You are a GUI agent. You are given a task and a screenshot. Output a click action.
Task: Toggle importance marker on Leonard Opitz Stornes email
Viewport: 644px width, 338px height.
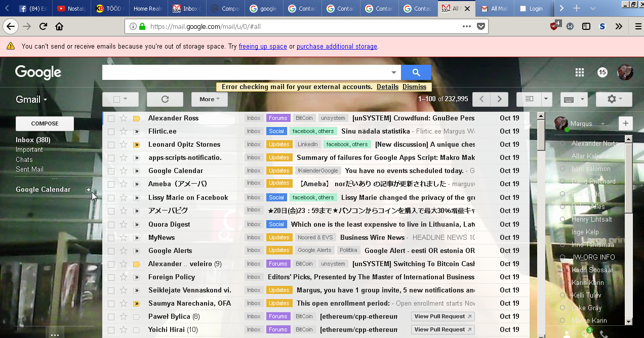coord(136,145)
